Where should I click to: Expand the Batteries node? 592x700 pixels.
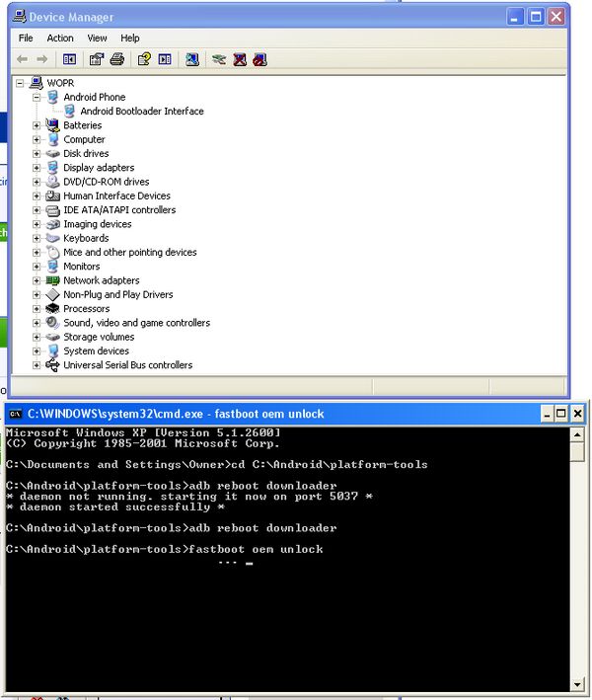[37, 125]
